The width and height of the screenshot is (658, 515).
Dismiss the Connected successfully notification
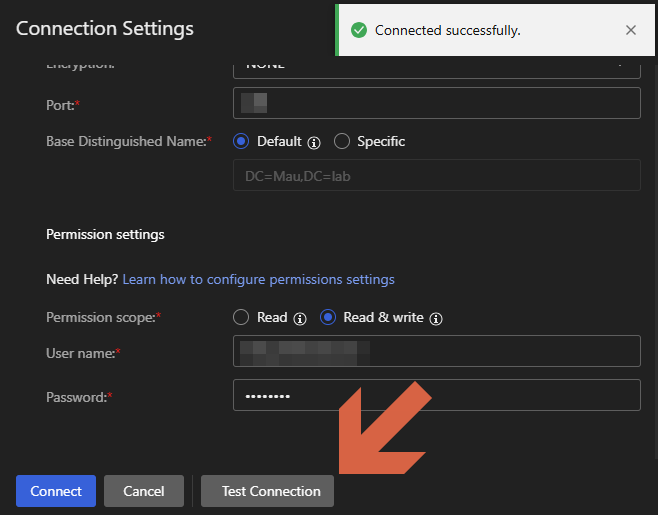630,30
